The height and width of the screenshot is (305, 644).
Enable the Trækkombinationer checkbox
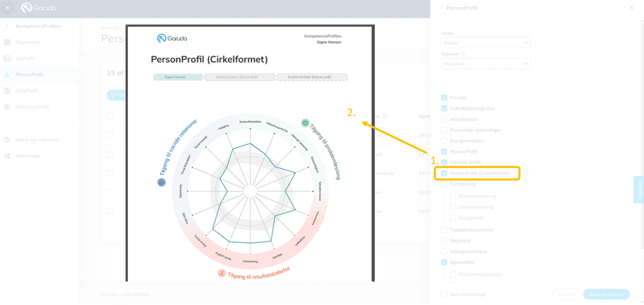[444, 230]
